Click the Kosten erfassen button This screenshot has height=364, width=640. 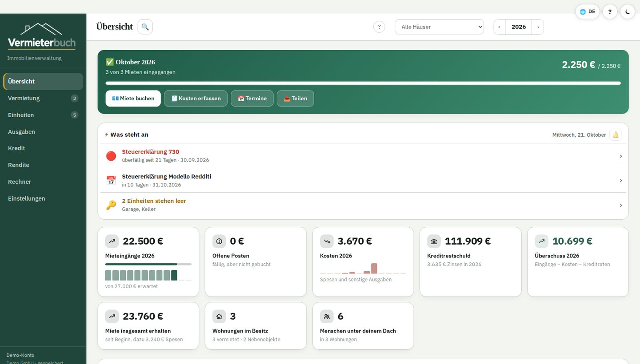point(196,99)
